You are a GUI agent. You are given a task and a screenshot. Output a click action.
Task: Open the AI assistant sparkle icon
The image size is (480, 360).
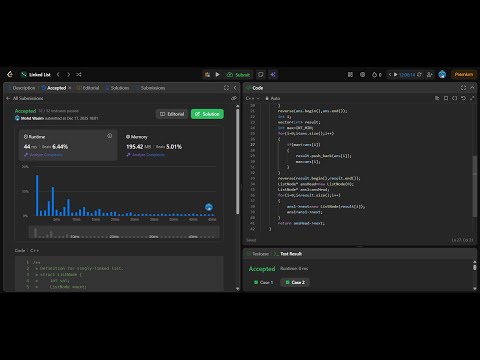(273, 75)
